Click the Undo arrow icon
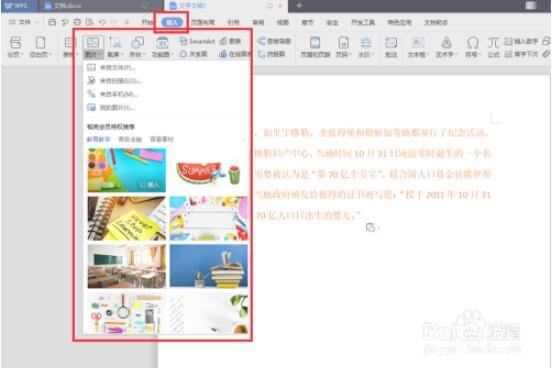The height and width of the screenshot is (372, 552). [102, 22]
